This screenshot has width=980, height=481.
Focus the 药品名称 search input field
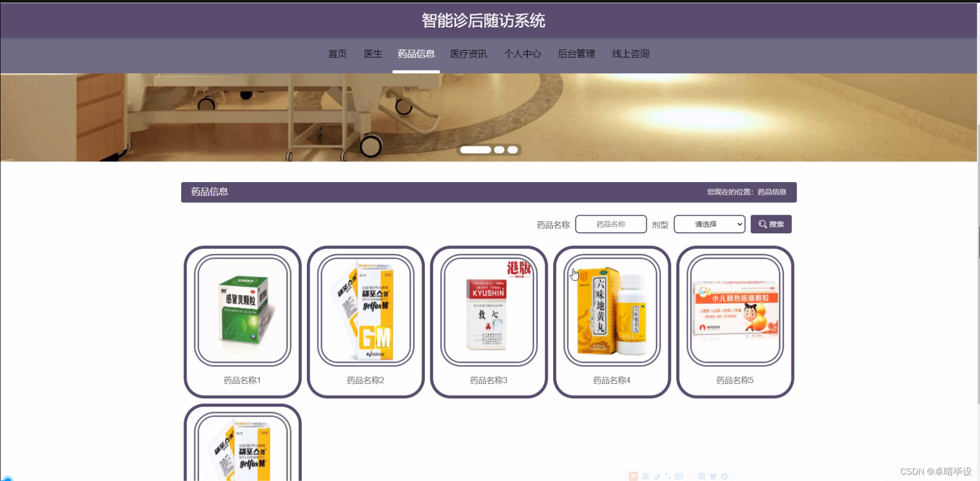point(611,224)
